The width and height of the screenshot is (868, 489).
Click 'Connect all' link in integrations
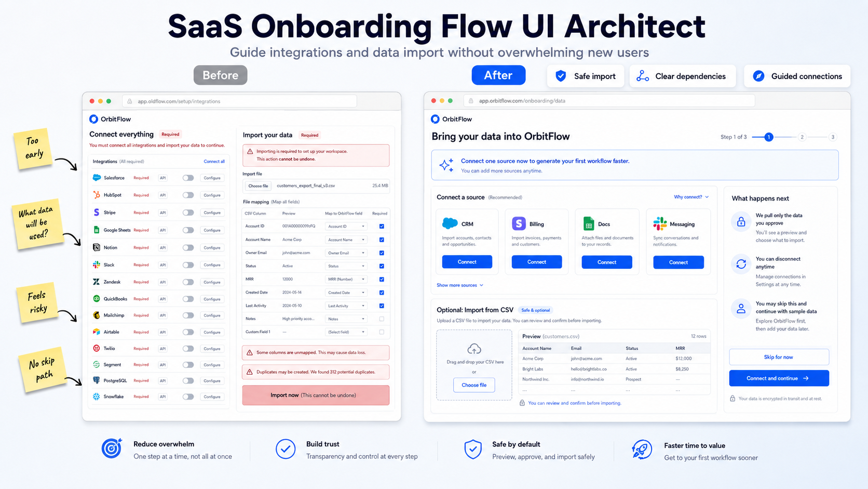coord(214,162)
